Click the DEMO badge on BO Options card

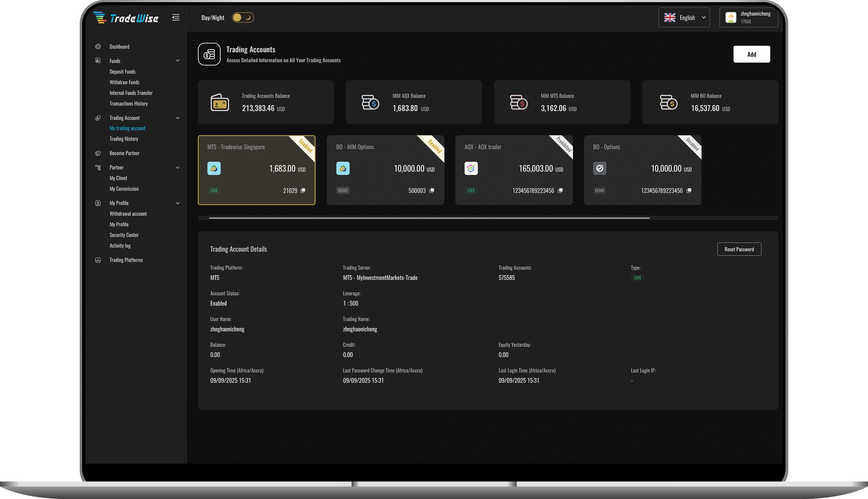[x=599, y=190]
